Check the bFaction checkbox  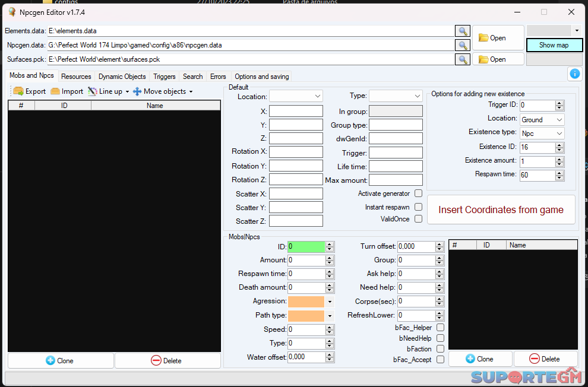(440, 349)
